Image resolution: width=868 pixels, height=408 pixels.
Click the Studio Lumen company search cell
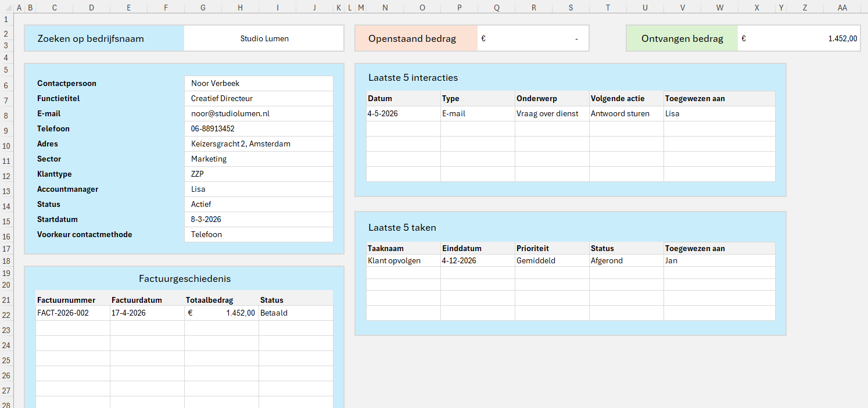264,39
